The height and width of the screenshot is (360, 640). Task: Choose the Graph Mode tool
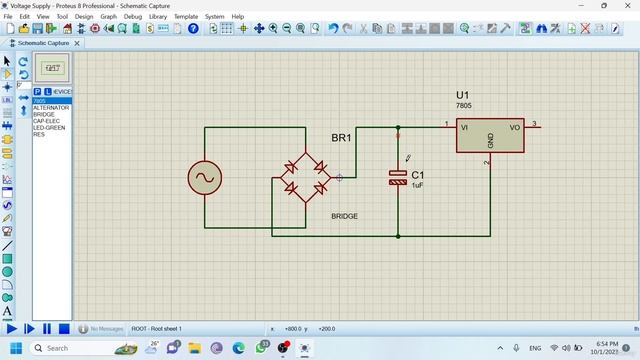click(x=7, y=179)
